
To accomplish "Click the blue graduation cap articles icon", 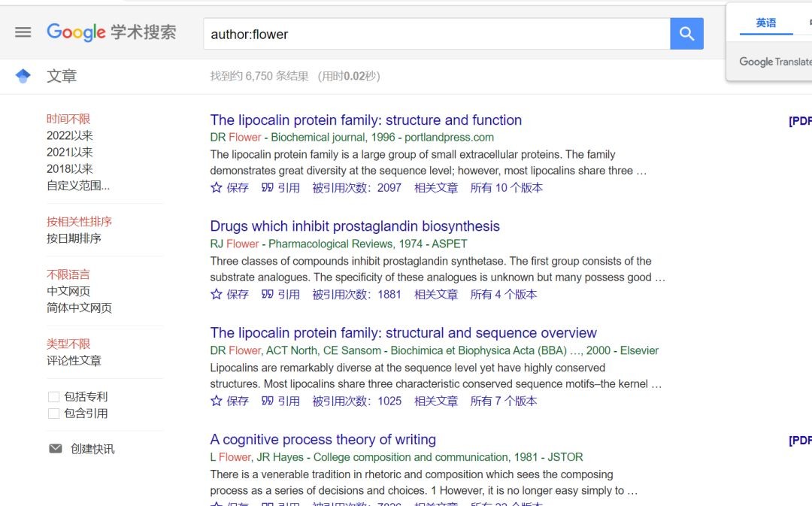I will pyautogui.click(x=23, y=76).
